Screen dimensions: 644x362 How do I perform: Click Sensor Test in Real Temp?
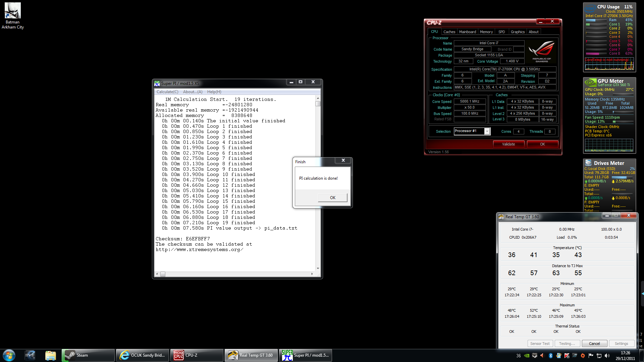540,344
